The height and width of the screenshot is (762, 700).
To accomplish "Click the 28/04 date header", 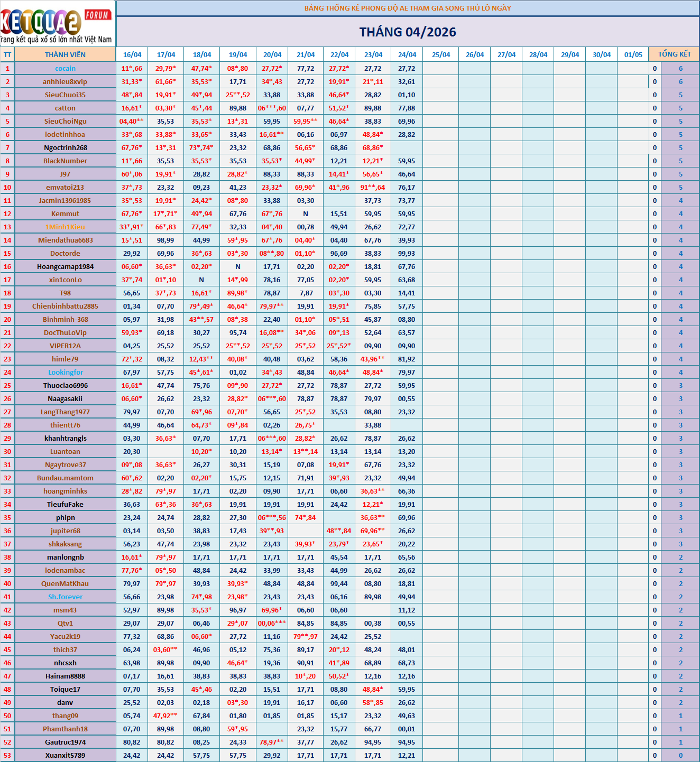I will pos(538,54).
